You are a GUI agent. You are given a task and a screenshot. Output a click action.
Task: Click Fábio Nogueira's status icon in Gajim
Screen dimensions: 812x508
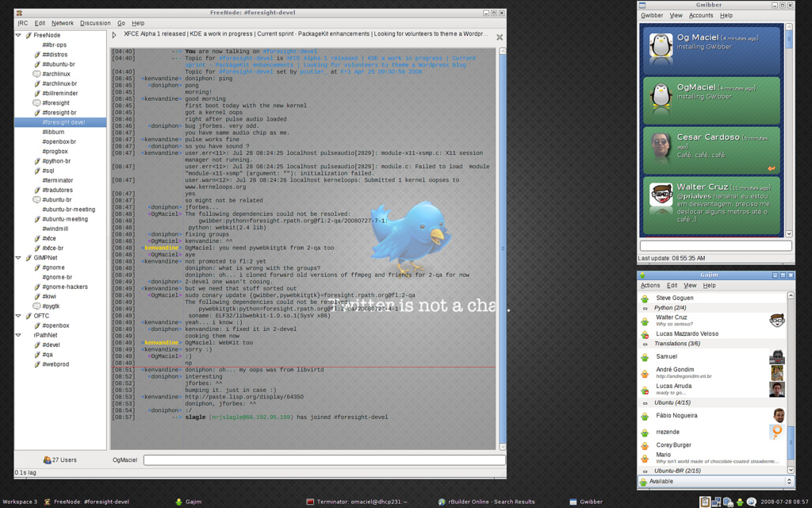pos(645,416)
